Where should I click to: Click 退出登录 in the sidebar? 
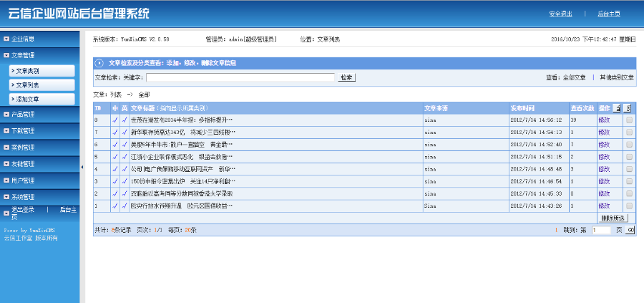[23, 210]
